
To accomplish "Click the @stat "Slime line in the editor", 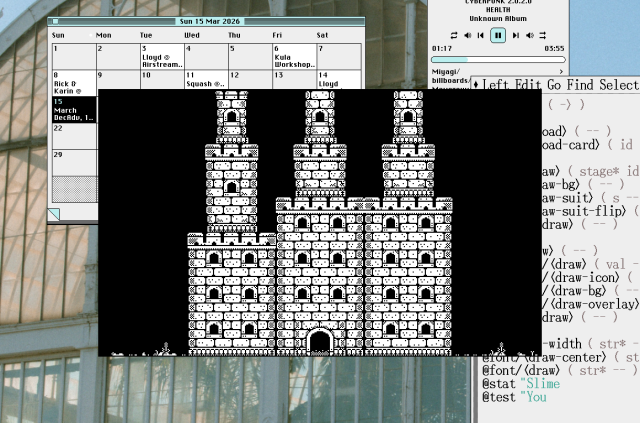I will 521,384.
